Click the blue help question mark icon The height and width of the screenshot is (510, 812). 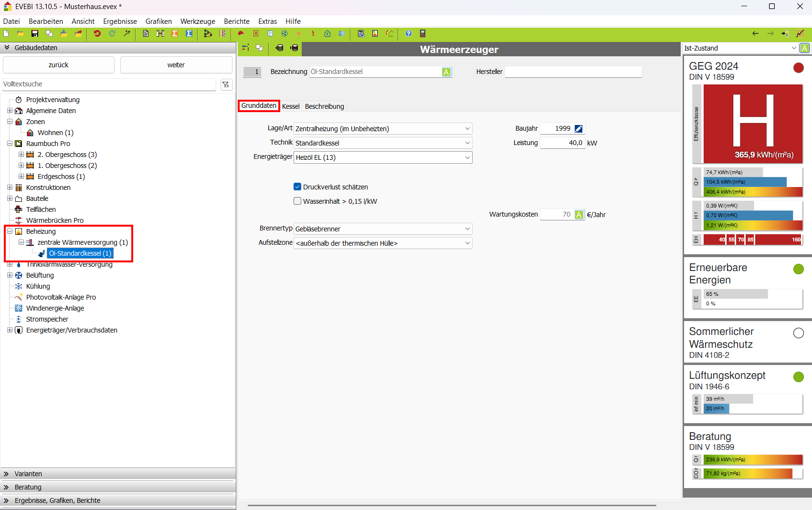click(x=409, y=33)
